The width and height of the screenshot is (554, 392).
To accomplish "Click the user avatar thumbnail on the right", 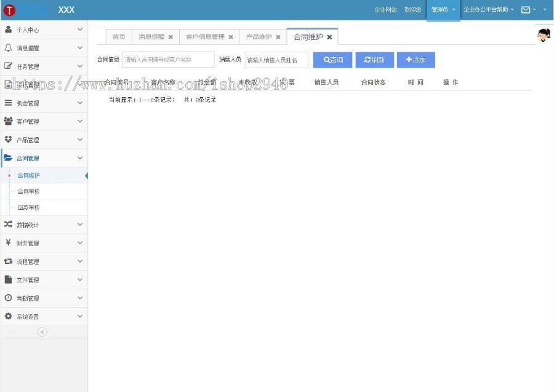I will (x=542, y=35).
